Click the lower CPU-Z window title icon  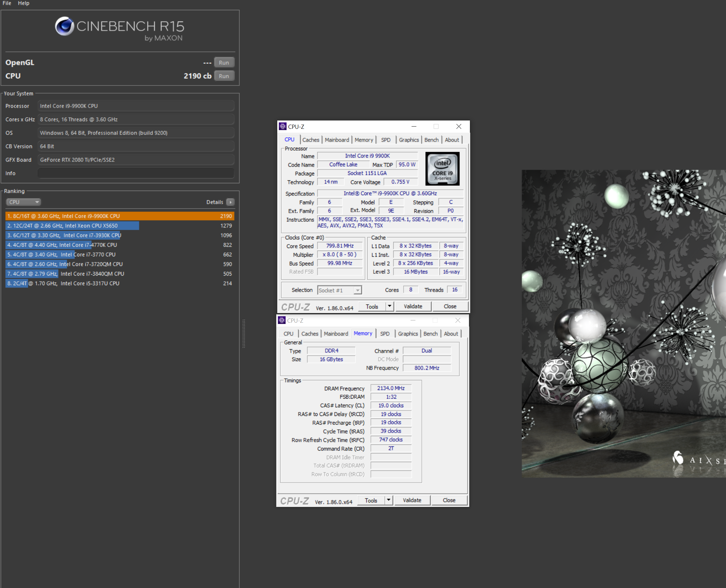[x=281, y=320]
